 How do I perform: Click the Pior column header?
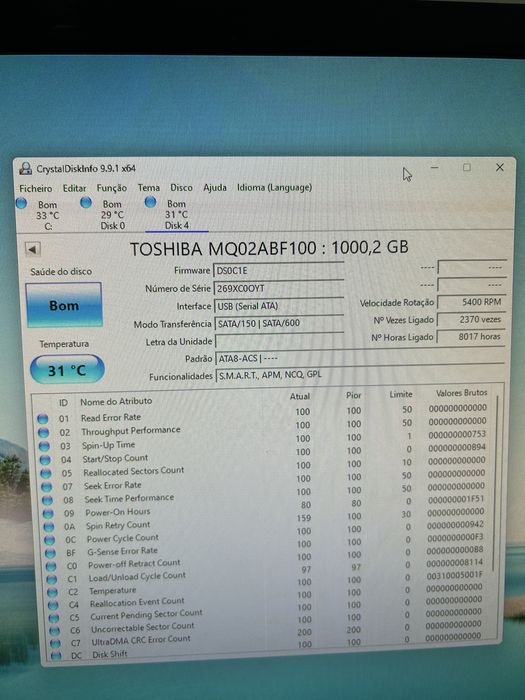coord(354,395)
